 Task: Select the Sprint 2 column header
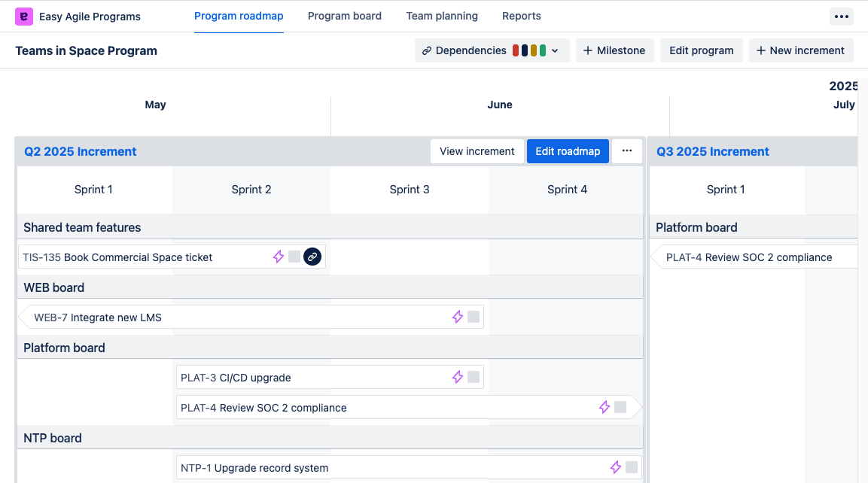coord(251,189)
